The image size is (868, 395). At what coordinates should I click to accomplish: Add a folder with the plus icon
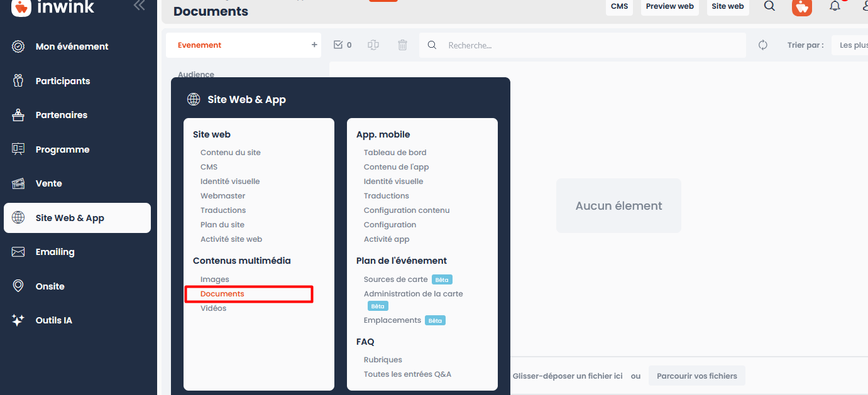[x=314, y=45]
